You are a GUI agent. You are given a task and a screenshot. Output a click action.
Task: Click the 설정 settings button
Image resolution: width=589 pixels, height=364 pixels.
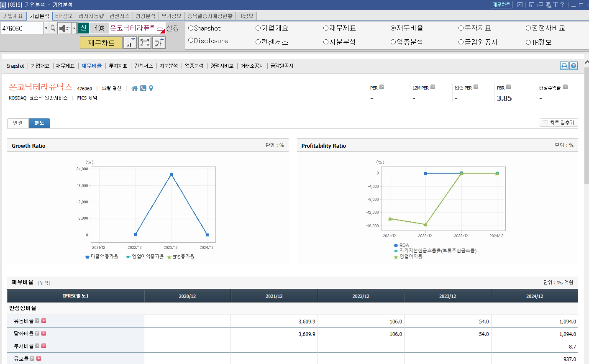click(x=173, y=28)
